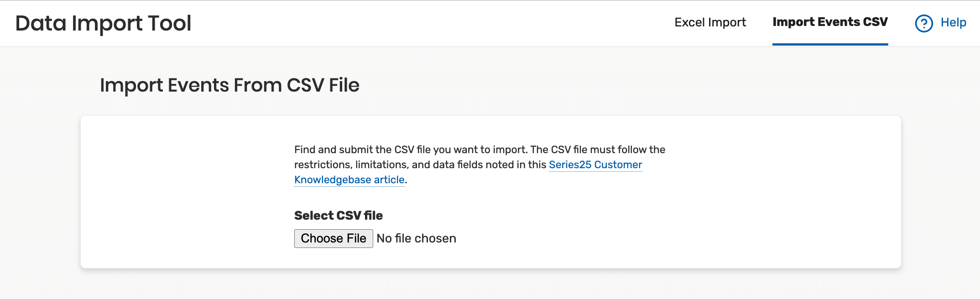Switch to the Excel Import tab
Screen dimensions: 980x299
[710, 22]
